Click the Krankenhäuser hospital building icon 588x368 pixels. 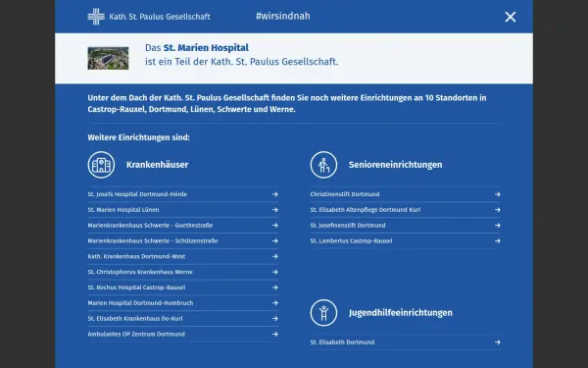[101, 165]
